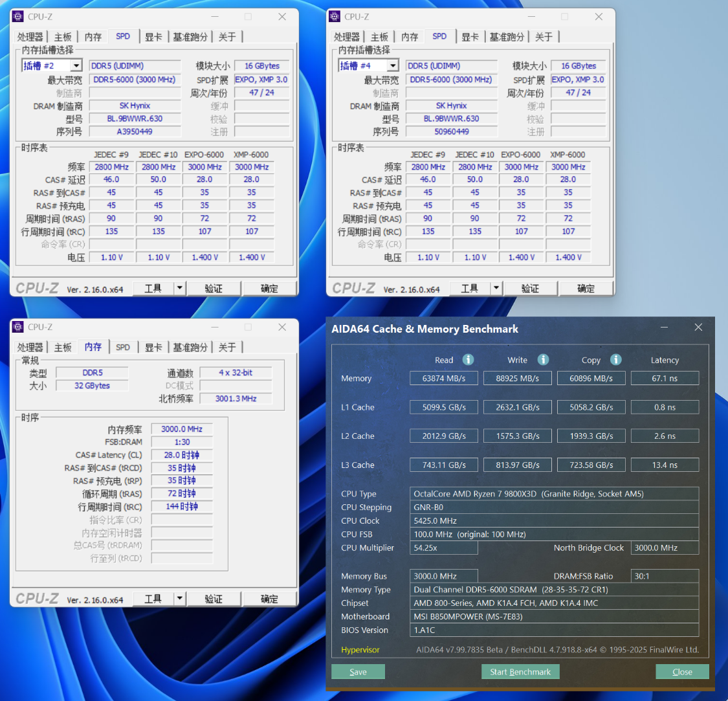Click 确定 button in slot #2 window

[x=269, y=288]
